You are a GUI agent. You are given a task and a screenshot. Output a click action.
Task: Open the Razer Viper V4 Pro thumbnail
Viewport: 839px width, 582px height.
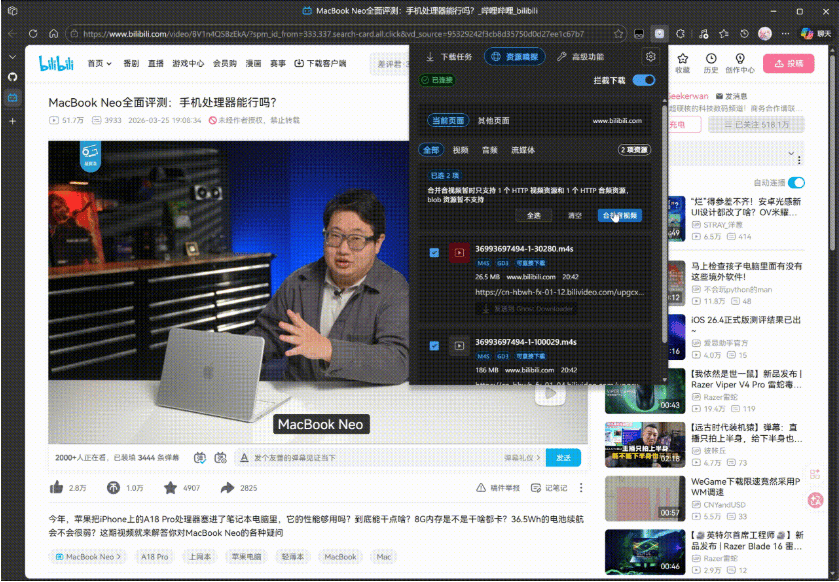tap(645, 392)
